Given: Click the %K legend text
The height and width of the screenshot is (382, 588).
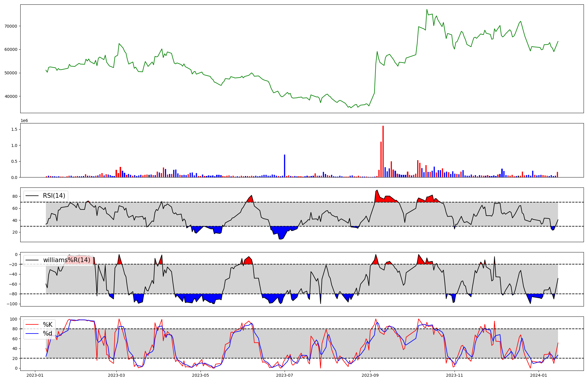Looking at the screenshot, I should point(48,325).
